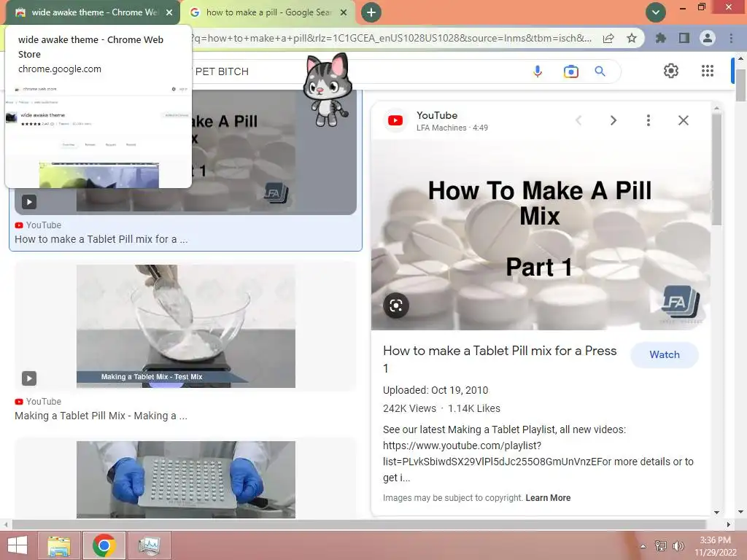Open the resource monitor taskbar app
This screenshot has height=560, width=747.
150,545
